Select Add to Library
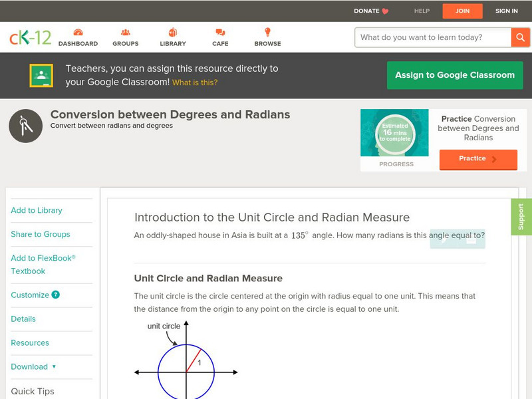 pos(36,210)
